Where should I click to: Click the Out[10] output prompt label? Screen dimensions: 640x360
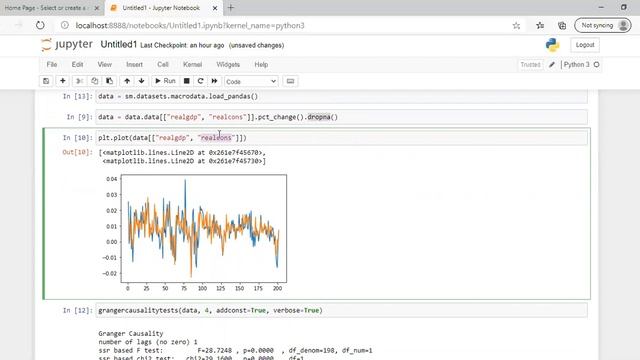[x=77, y=152]
